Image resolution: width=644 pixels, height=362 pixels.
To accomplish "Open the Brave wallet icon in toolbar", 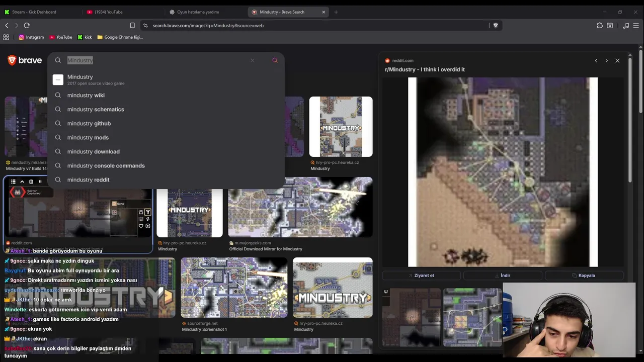I will 610,25.
